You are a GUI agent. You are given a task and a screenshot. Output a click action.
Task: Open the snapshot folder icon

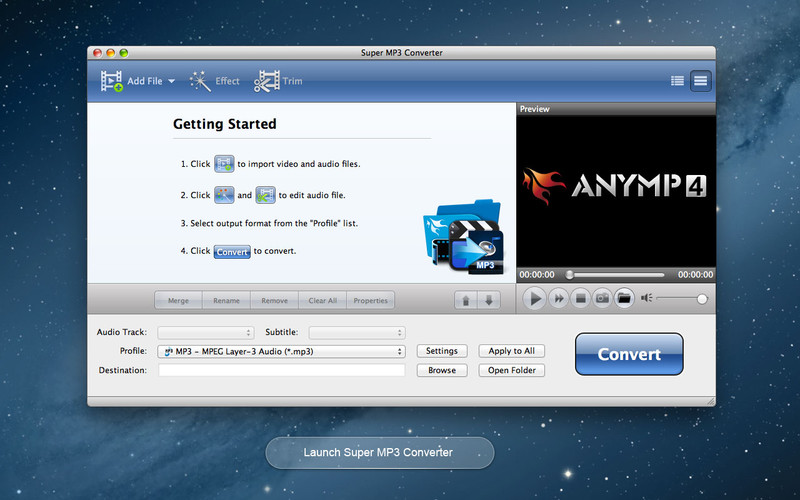[624, 298]
